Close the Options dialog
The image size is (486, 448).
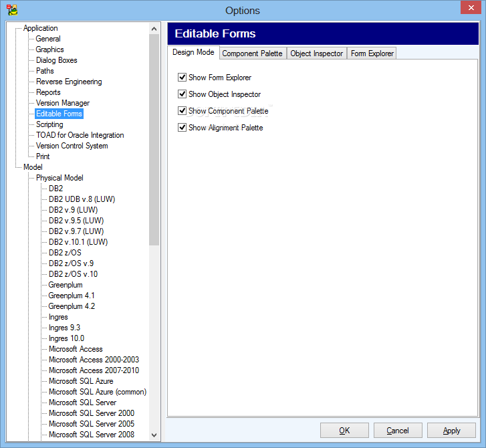(471, 8)
